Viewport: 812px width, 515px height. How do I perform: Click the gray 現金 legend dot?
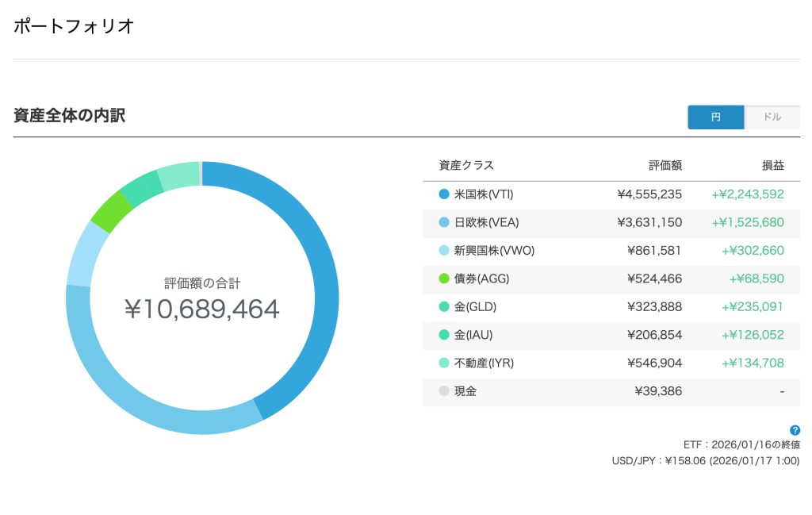444,391
